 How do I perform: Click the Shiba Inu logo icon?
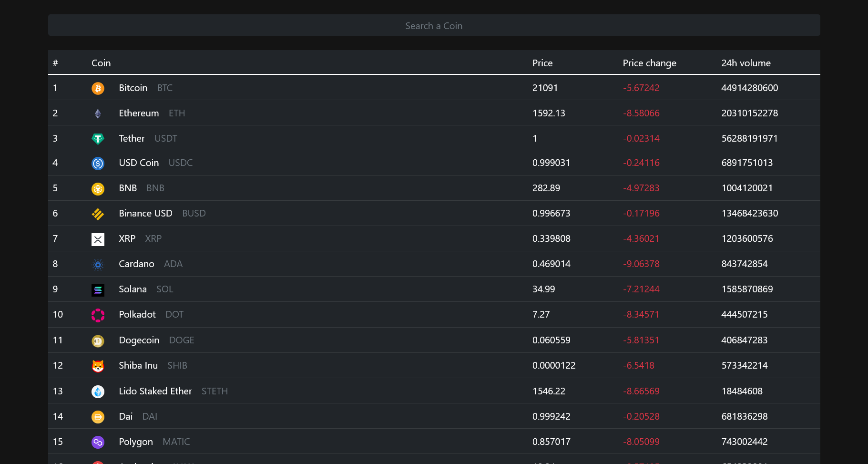pyautogui.click(x=98, y=366)
